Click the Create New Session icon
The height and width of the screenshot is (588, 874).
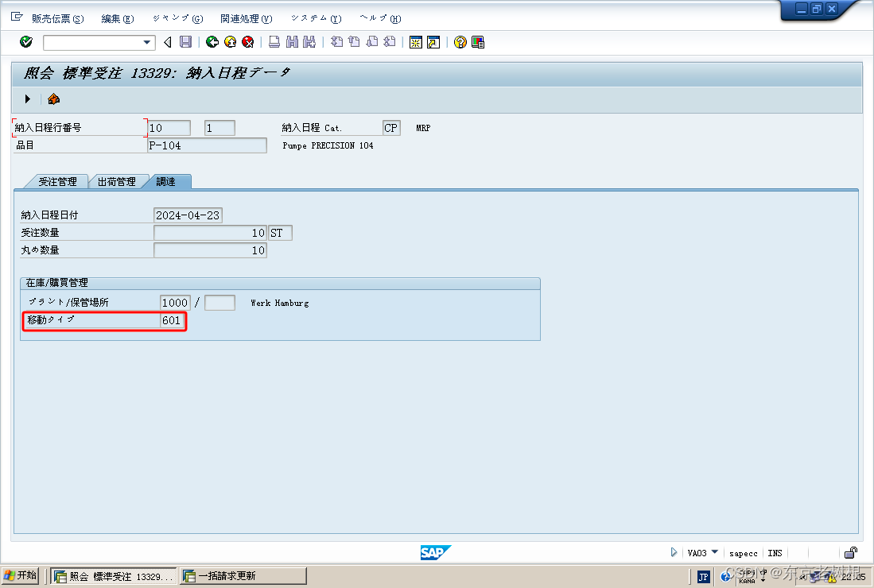(416, 42)
